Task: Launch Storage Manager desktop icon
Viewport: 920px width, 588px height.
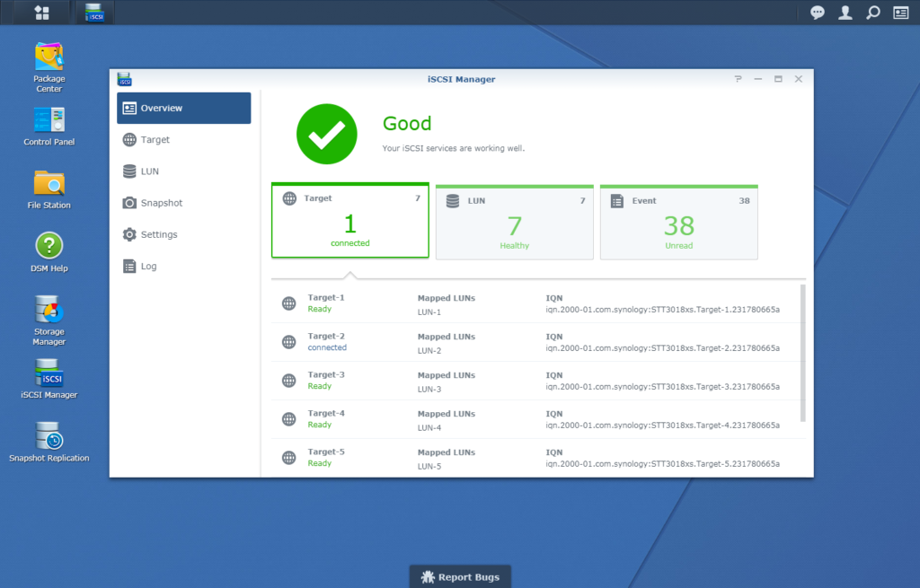Action: coord(49,320)
